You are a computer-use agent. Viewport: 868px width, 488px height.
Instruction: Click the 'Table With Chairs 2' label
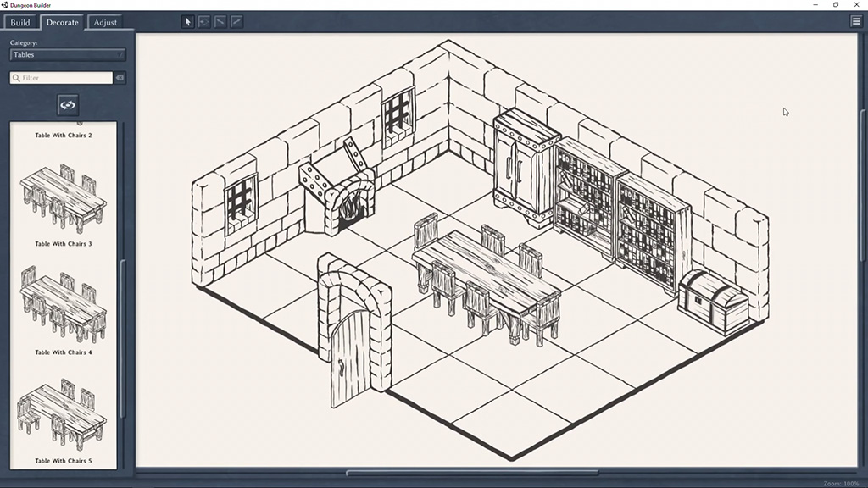[63, 135]
